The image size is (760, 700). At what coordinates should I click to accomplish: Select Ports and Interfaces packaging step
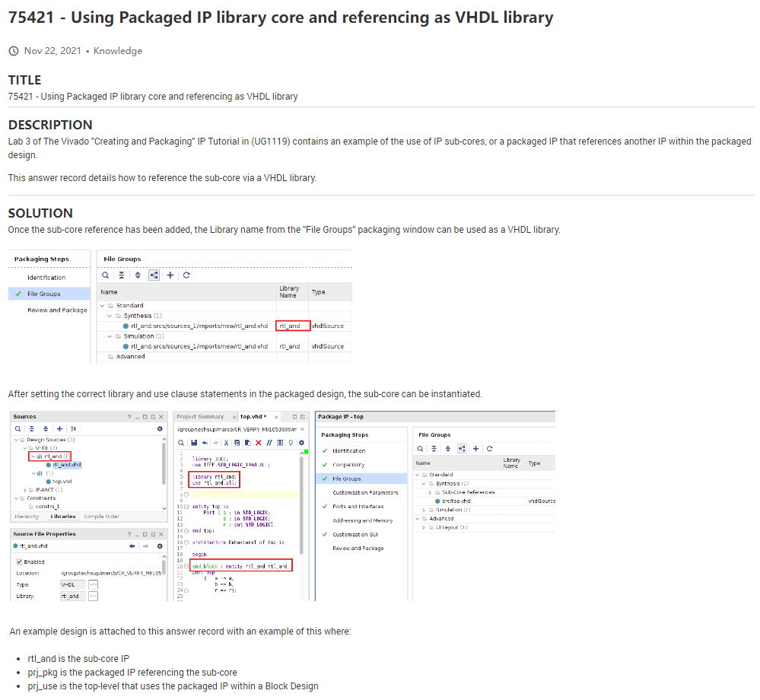[358, 507]
